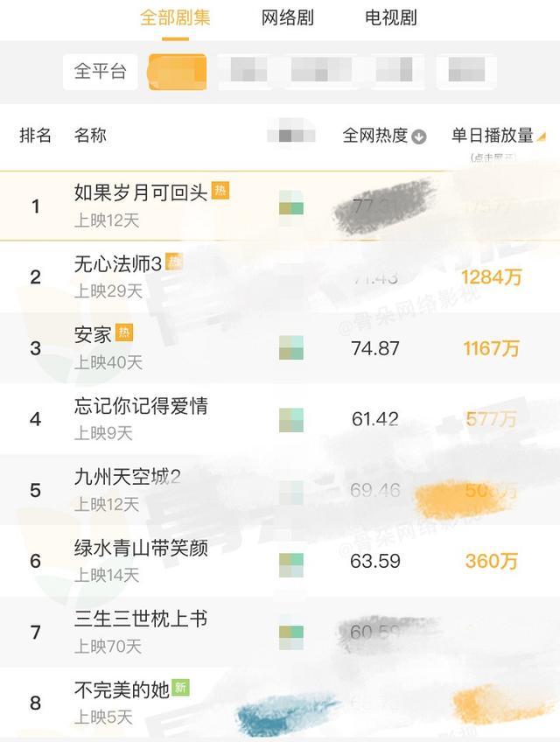
Task: Click the platform icon in the 安家 row
Action: 291,347
